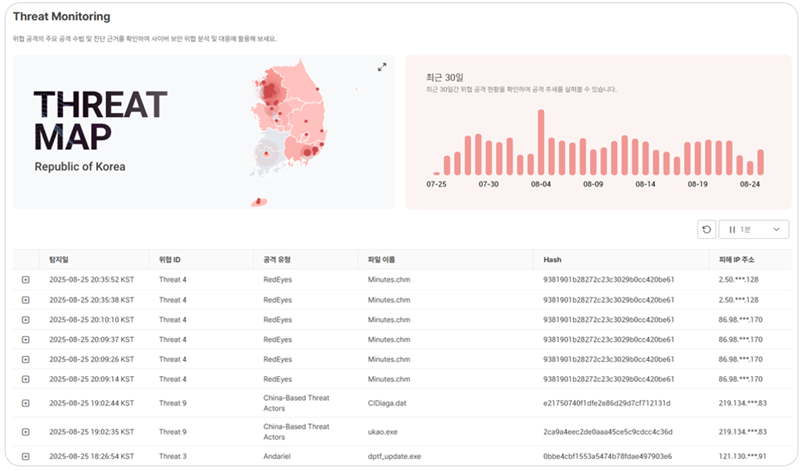Expand the 20:09:37 KST row
This screenshot has height=471, width=800.
(x=26, y=340)
